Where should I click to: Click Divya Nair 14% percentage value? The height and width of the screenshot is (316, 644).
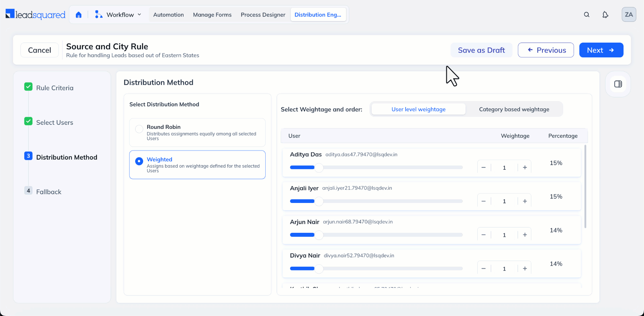click(556, 264)
